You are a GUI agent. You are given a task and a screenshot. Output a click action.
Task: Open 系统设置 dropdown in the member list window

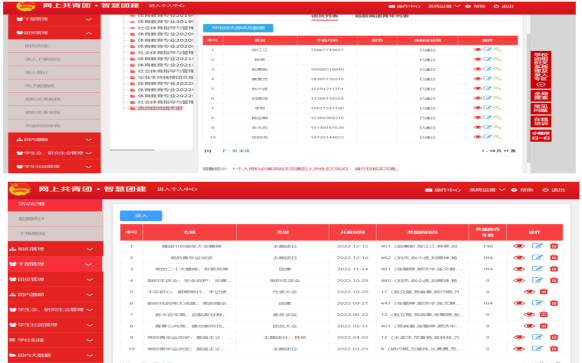tap(444, 6)
